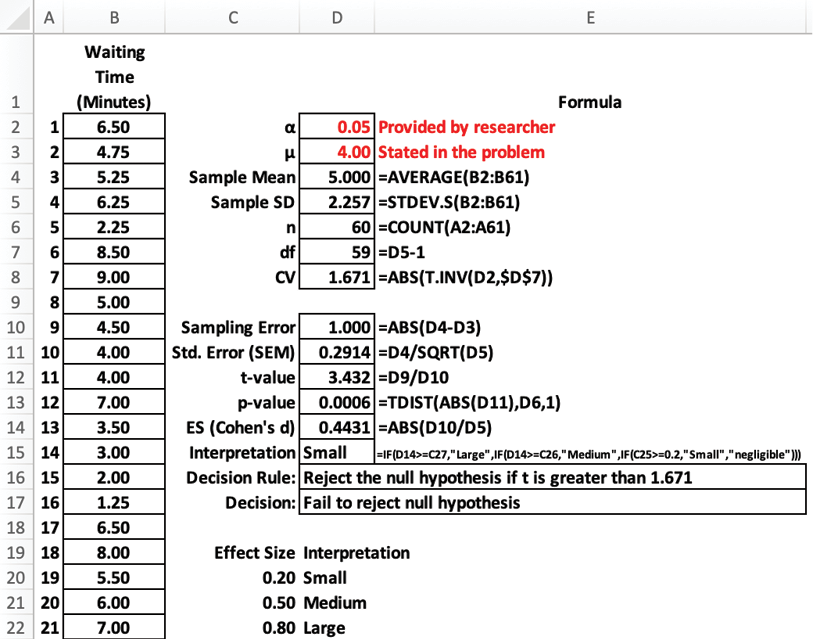The image size is (813, 639).
Task: Select the row 22 header
Action: (17, 627)
